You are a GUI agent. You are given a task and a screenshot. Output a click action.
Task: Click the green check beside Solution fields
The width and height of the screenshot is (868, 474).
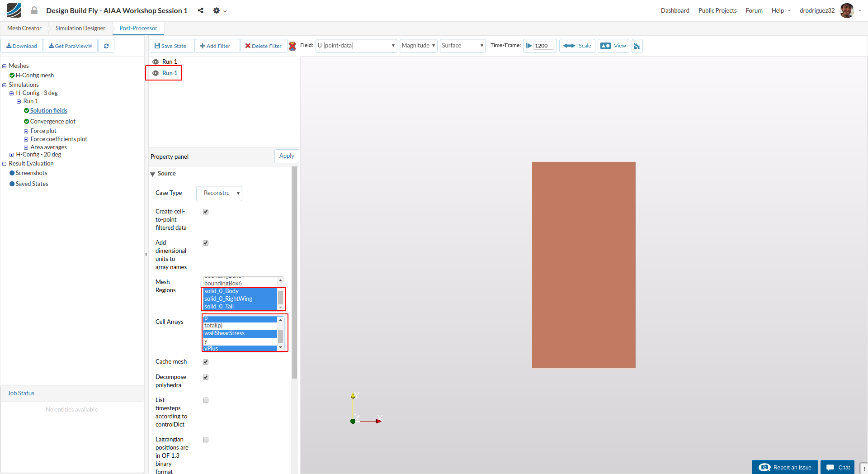click(27, 111)
